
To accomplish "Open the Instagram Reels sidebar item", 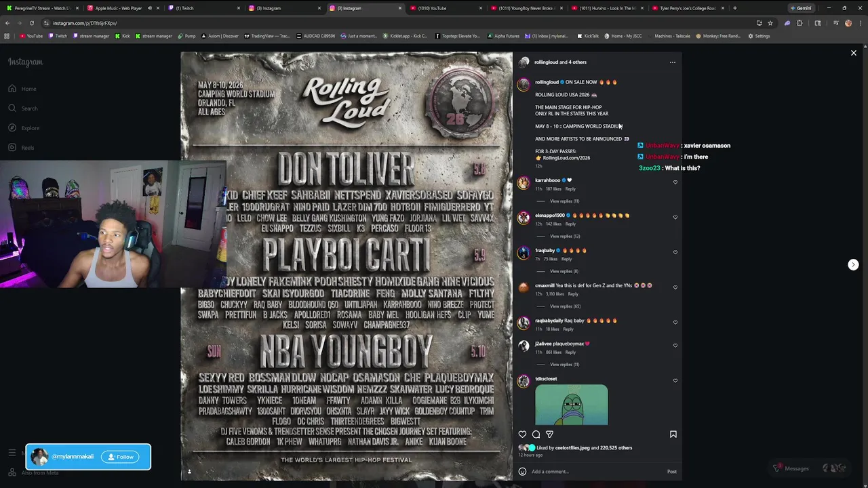I will pyautogui.click(x=21, y=148).
